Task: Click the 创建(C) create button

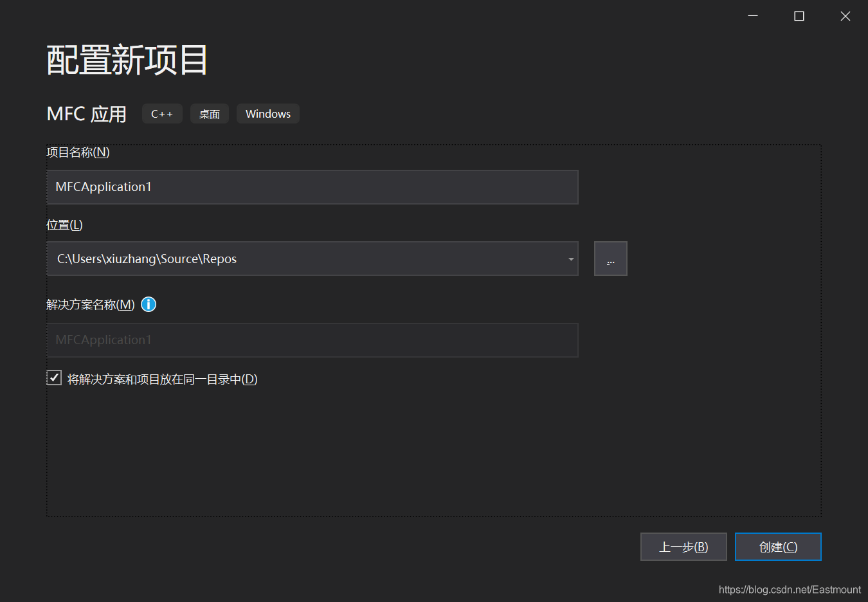Action: click(x=778, y=547)
